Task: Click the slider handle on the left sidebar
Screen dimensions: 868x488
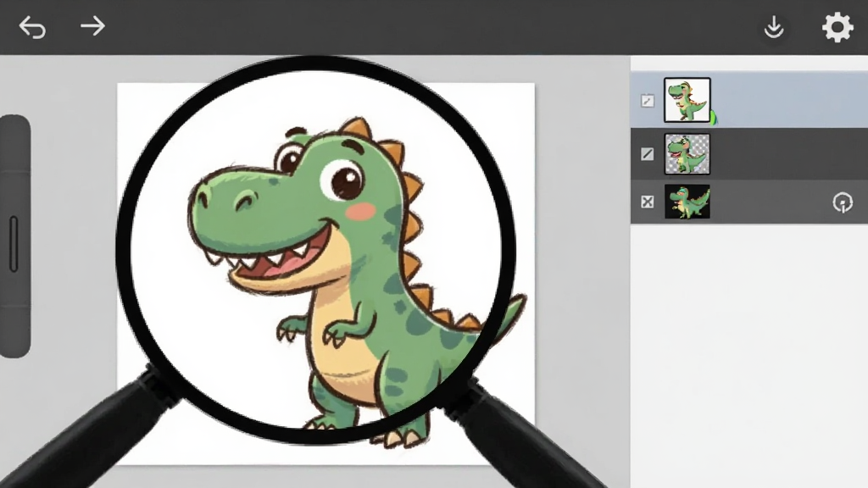Action: tap(14, 244)
